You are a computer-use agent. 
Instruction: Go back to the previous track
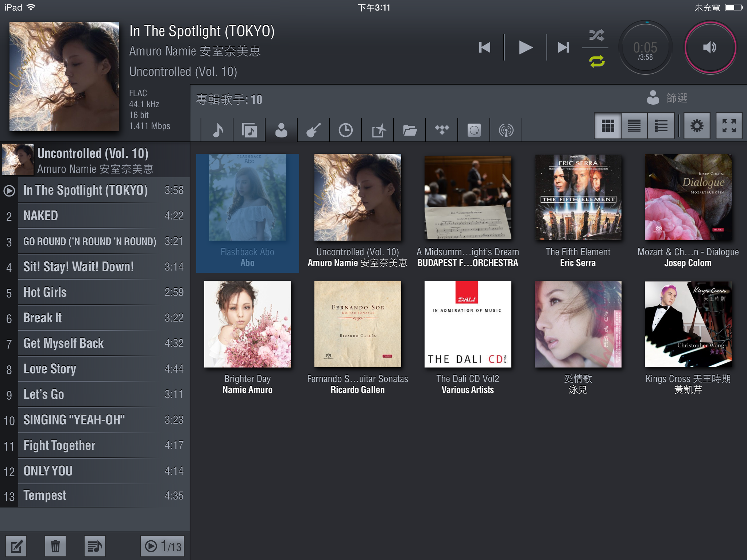click(x=485, y=47)
